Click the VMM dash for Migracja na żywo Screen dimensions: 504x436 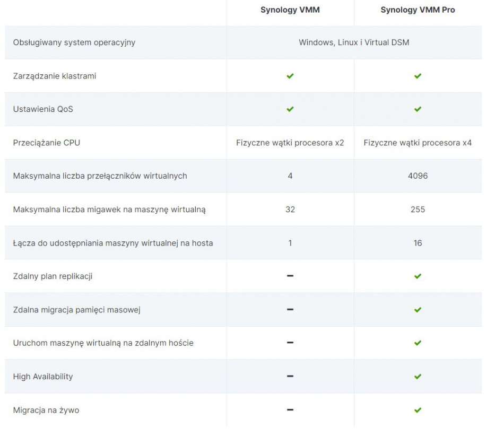[x=290, y=409]
